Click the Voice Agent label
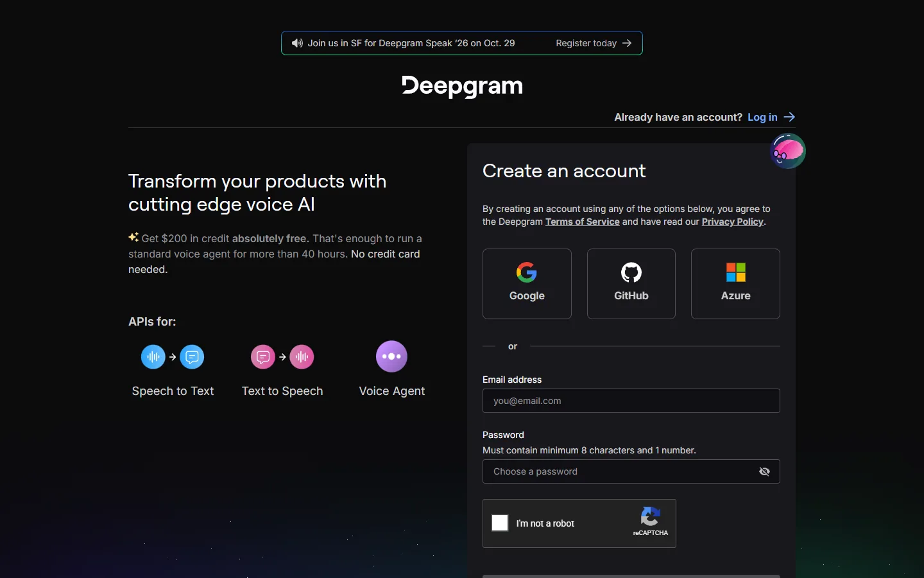924x578 pixels. tap(392, 391)
